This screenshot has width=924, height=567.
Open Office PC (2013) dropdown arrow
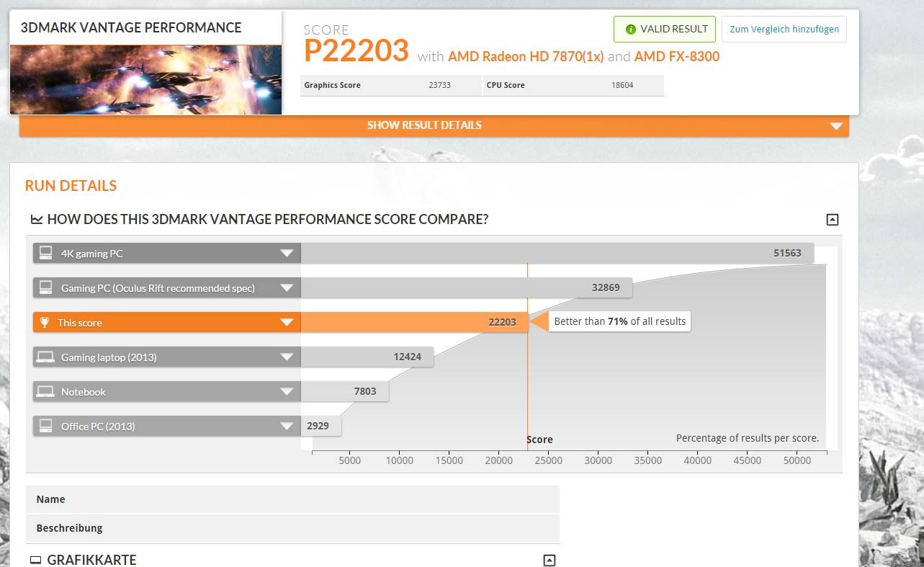point(287,427)
